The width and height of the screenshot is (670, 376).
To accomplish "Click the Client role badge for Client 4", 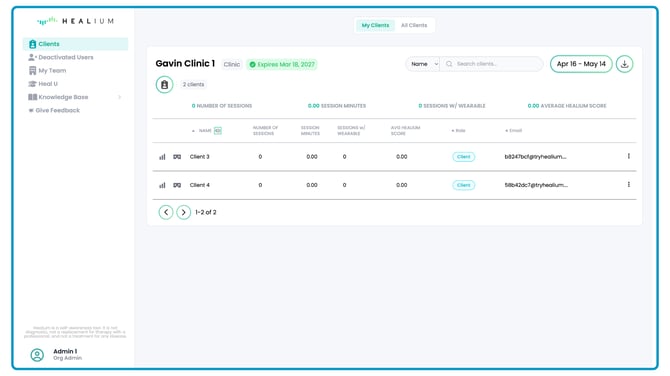I will (464, 185).
